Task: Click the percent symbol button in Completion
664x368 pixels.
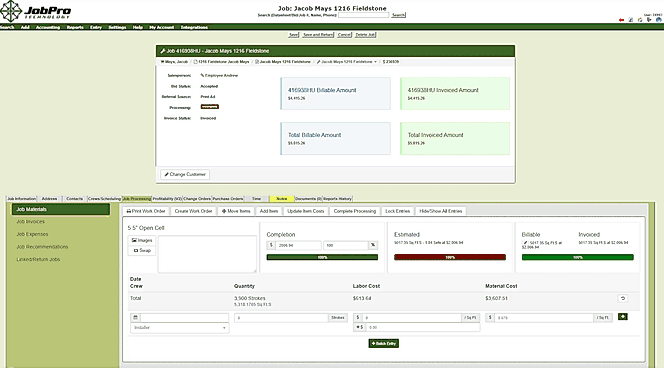Action: [373, 245]
